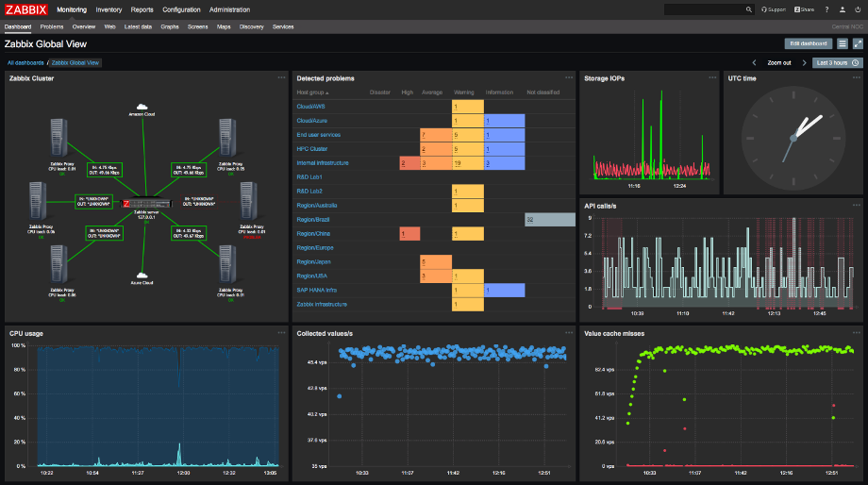This screenshot has width=868, height=485.
Task: Switch to the Maps tab
Action: (224, 26)
